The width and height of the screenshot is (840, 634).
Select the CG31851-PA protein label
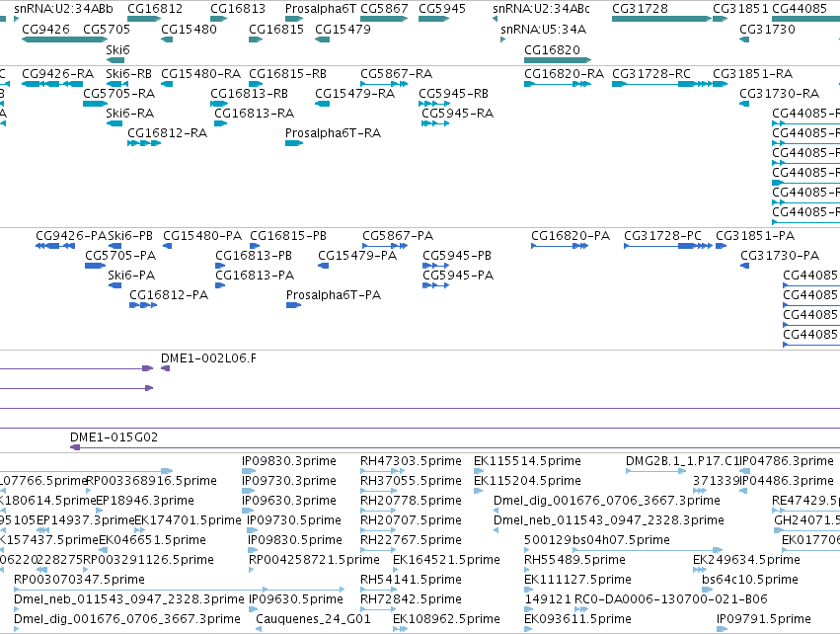point(755,236)
